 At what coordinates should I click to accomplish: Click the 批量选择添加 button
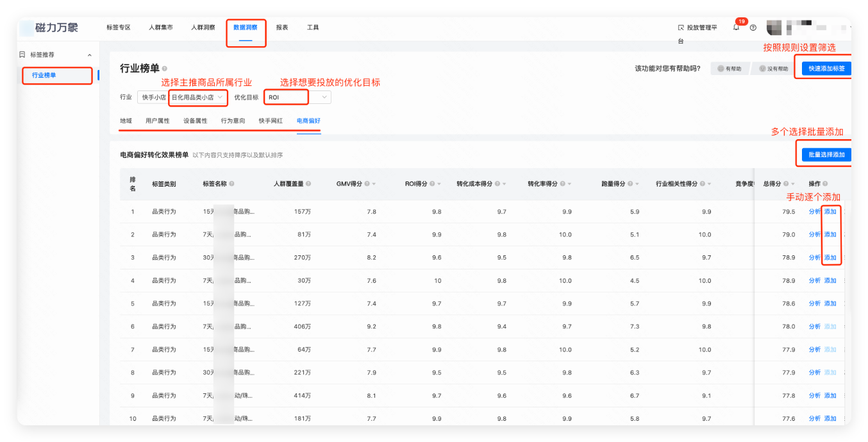pyautogui.click(x=826, y=155)
